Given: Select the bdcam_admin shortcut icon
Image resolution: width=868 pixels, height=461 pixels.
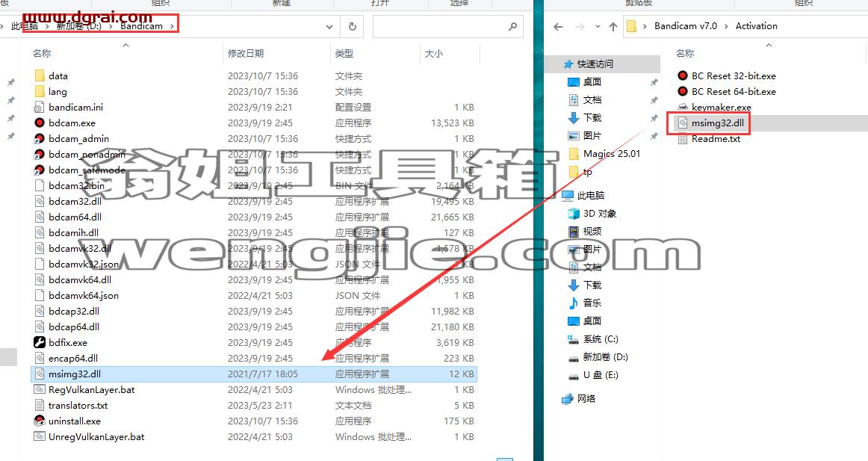Looking at the screenshot, I should [x=40, y=138].
